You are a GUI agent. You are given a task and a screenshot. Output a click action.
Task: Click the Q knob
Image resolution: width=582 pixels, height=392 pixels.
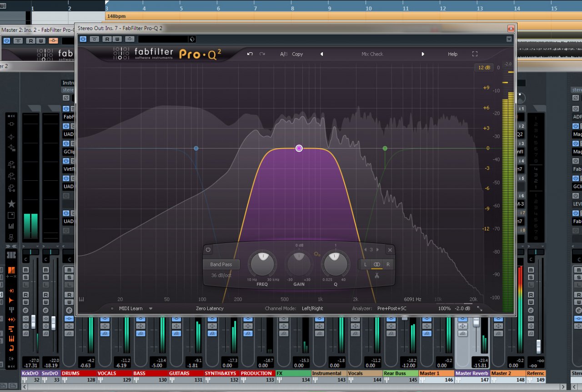click(336, 264)
